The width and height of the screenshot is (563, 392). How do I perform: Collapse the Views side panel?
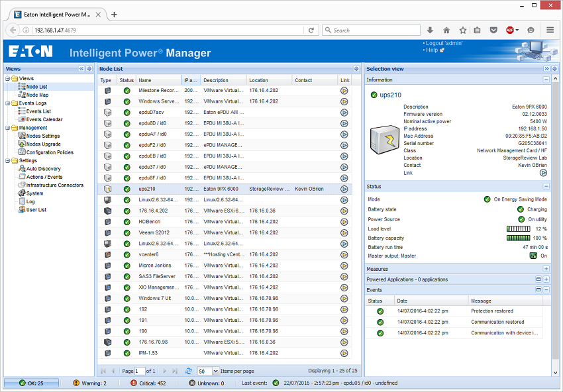click(81, 69)
